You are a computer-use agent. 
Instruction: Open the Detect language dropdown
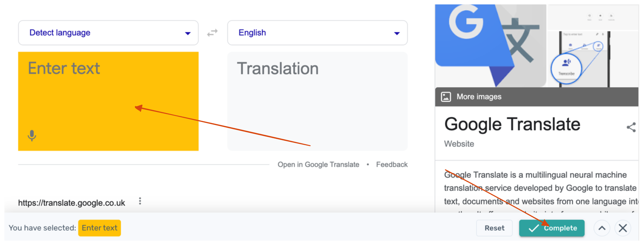point(108,33)
